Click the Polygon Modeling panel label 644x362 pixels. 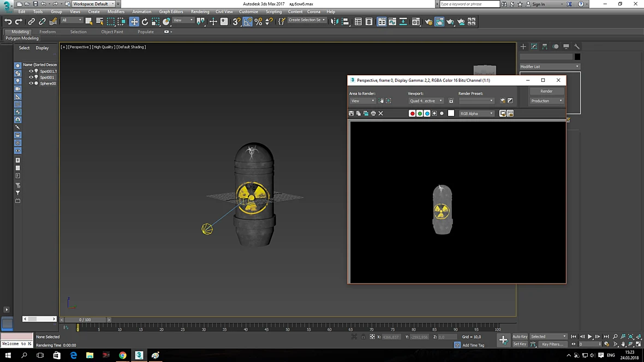click(22, 38)
